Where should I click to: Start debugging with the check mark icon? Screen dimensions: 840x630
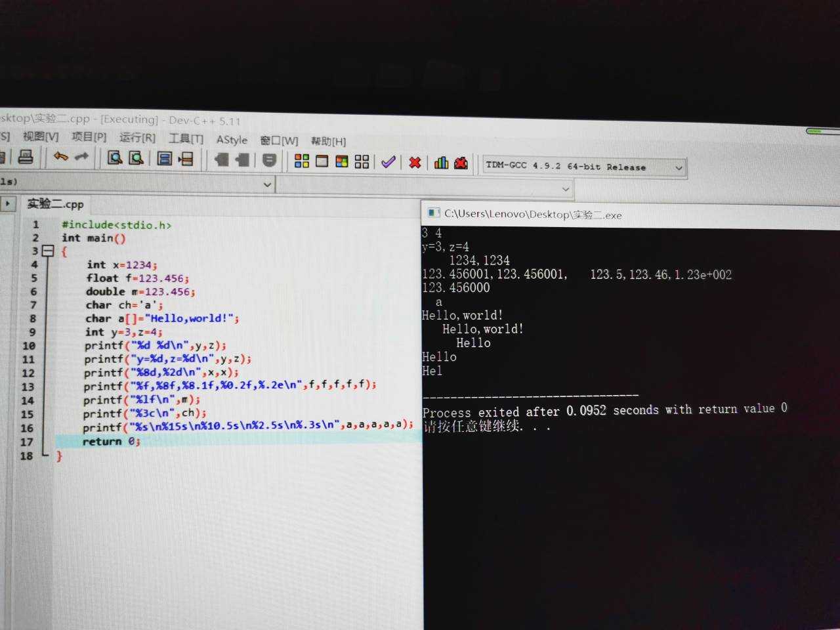[x=388, y=162]
